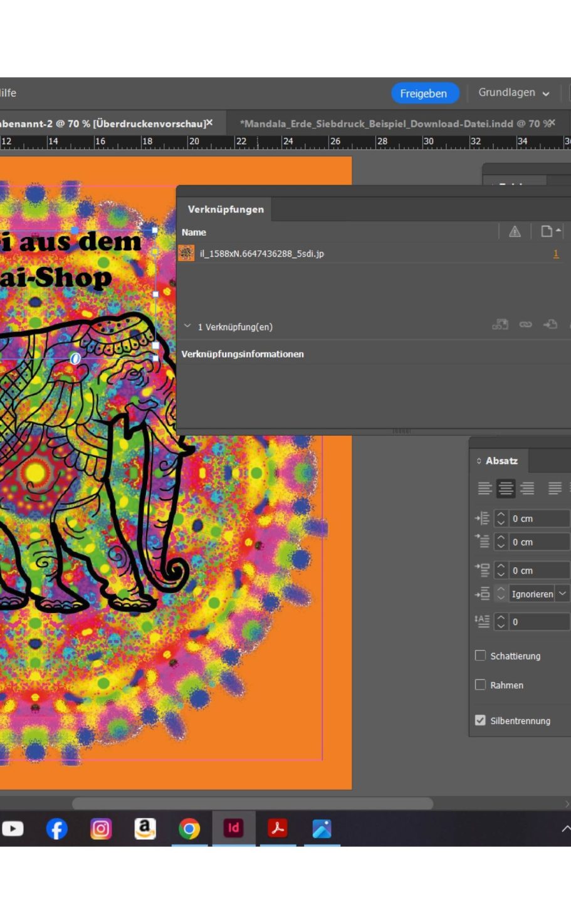Click the space before paragraph icon

482,570
